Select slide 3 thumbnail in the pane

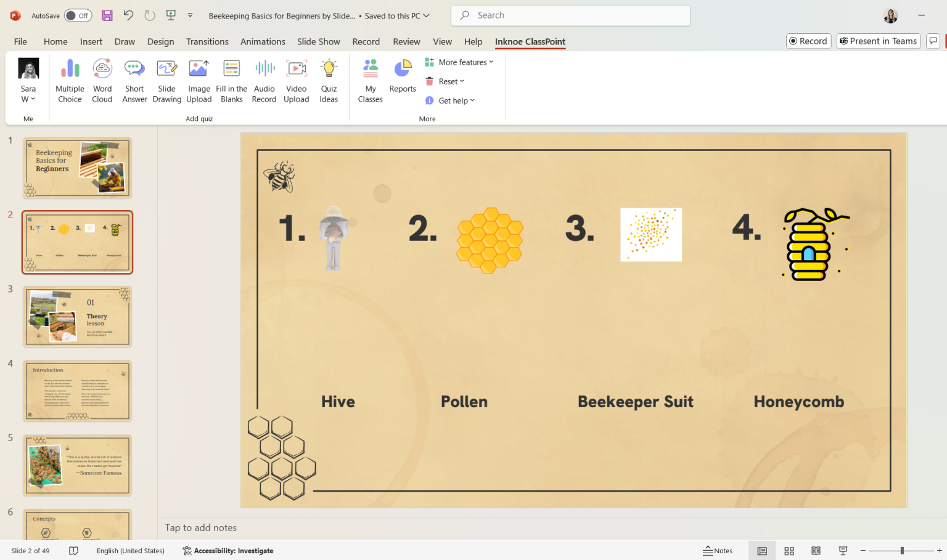(x=77, y=316)
